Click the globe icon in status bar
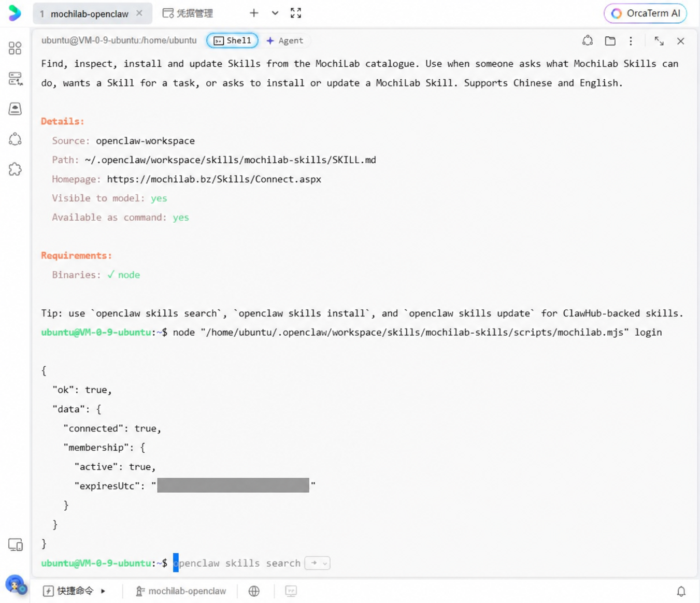This screenshot has height=603, width=700. pos(254,591)
